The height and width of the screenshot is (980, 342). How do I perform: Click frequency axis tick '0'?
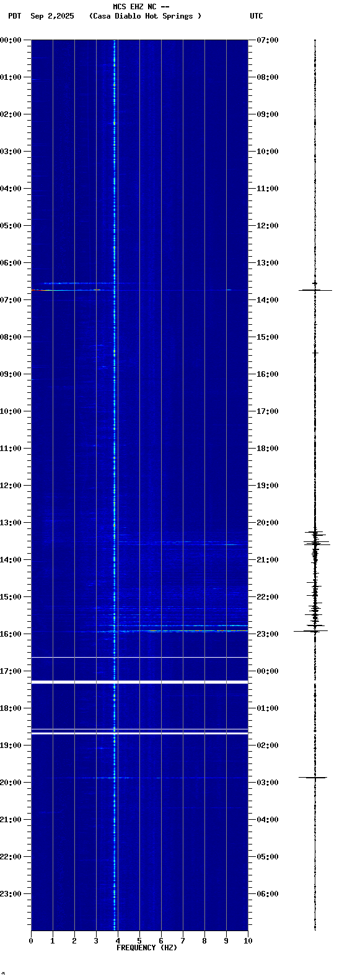31,941
